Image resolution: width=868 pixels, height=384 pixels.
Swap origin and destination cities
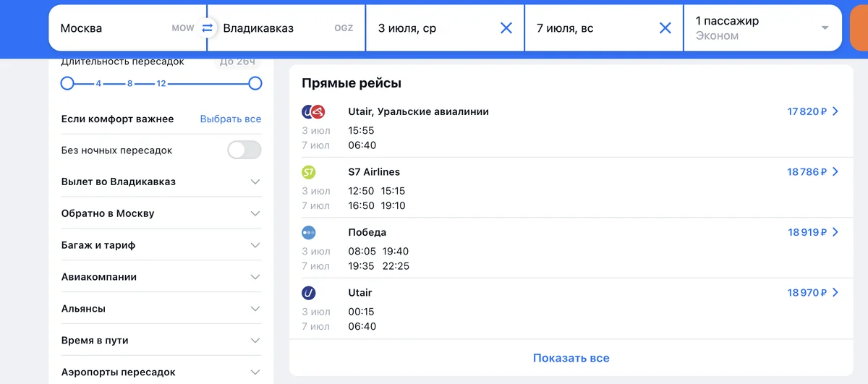tap(207, 28)
